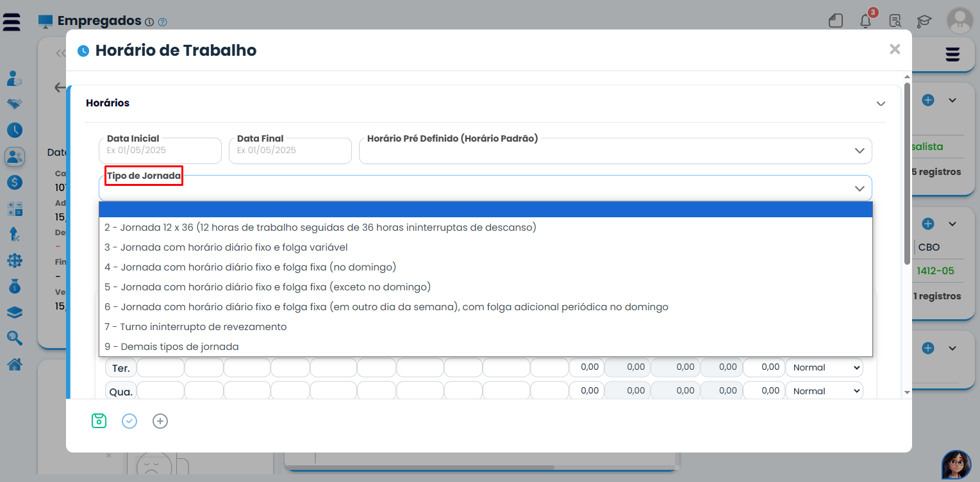Click the Empregados page title
Viewport: 980px width, 482px height.
[99, 21]
